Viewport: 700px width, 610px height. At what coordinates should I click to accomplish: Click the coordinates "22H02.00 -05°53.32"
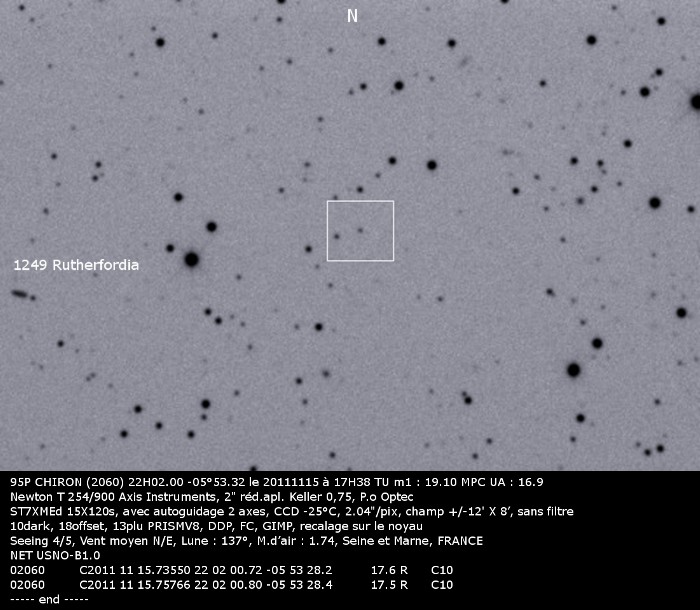tap(187, 482)
